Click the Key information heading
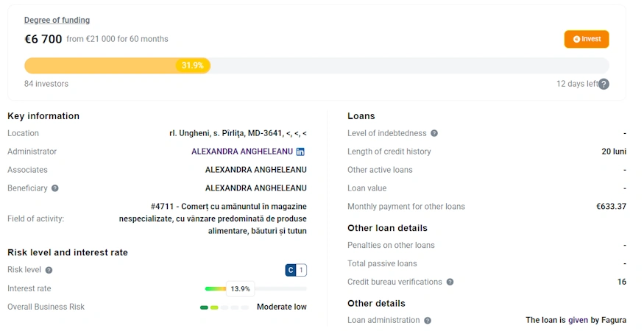The image size is (644, 331). pos(43,115)
